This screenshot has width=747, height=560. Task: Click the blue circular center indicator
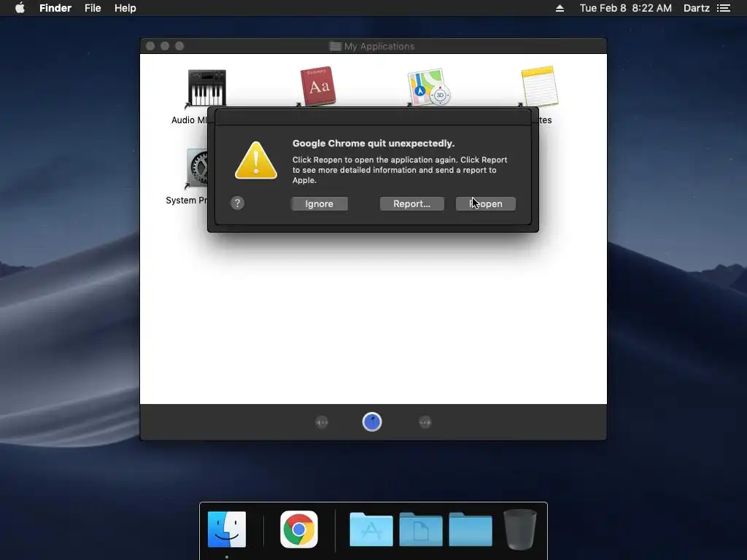click(x=372, y=422)
